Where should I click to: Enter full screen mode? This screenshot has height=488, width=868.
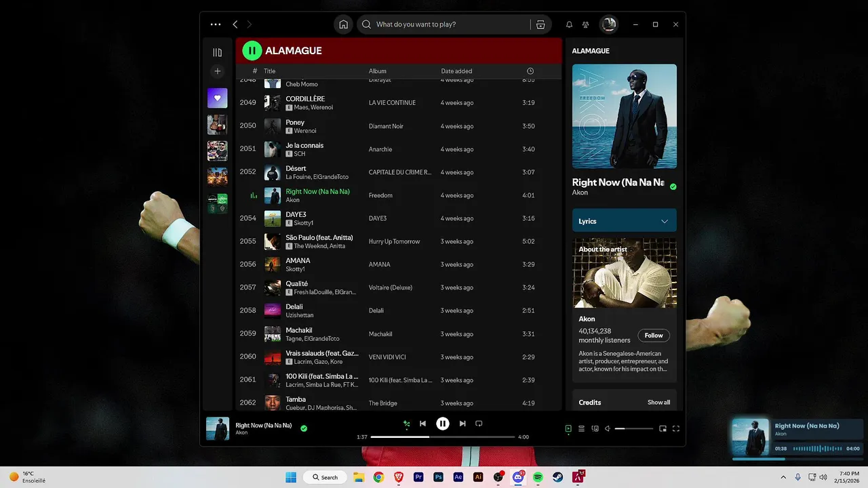675,428
